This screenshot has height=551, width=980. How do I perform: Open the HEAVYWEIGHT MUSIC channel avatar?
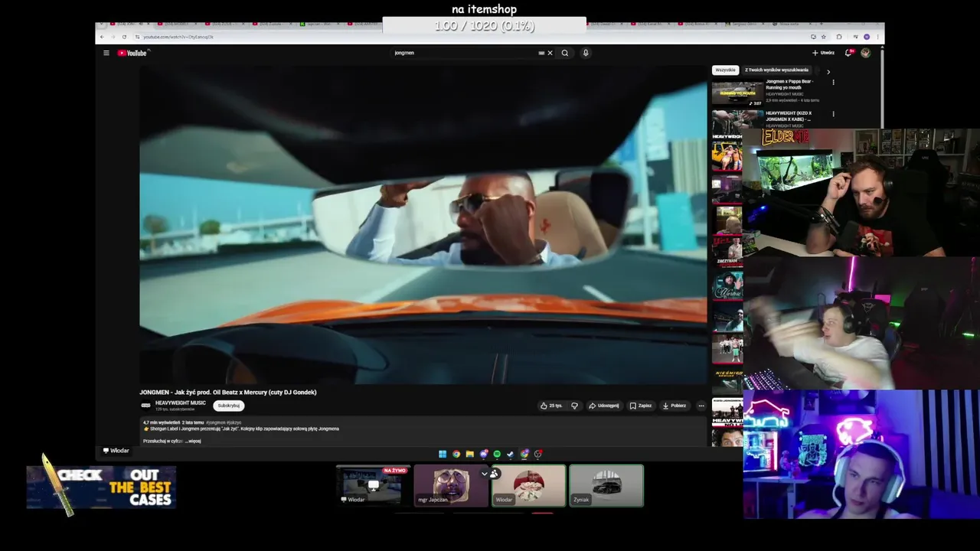[145, 406]
